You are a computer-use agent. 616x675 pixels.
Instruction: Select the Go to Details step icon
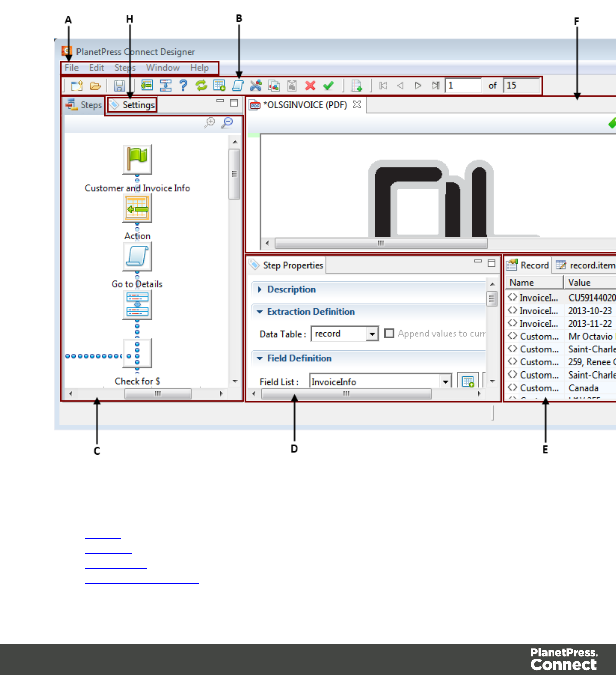click(137, 305)
